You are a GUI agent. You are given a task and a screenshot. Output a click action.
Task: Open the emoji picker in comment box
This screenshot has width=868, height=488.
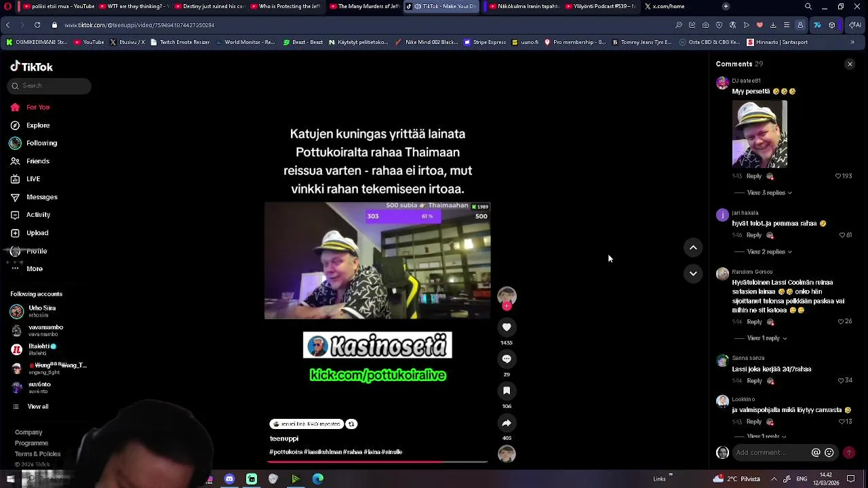tap(829, 453)
